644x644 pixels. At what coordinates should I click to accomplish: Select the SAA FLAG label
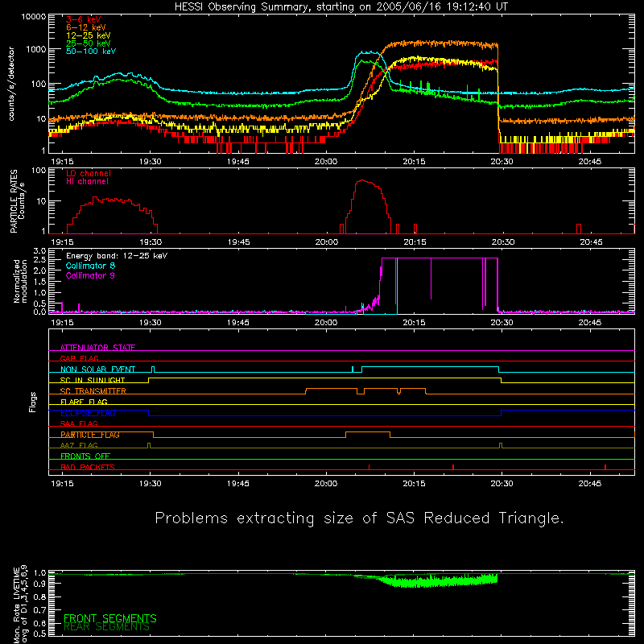(x=79, y=423)
